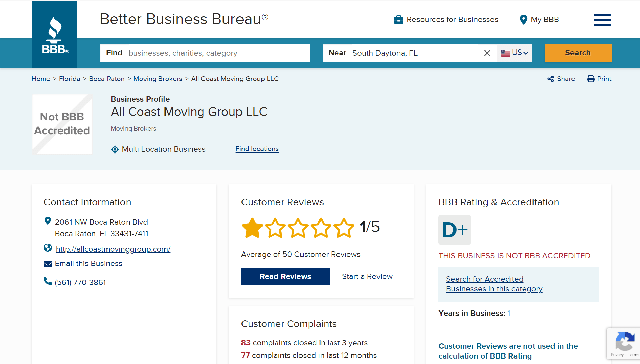
Task: Clear the Near location field
Action: pyautogui.click(x=487, y=53)
